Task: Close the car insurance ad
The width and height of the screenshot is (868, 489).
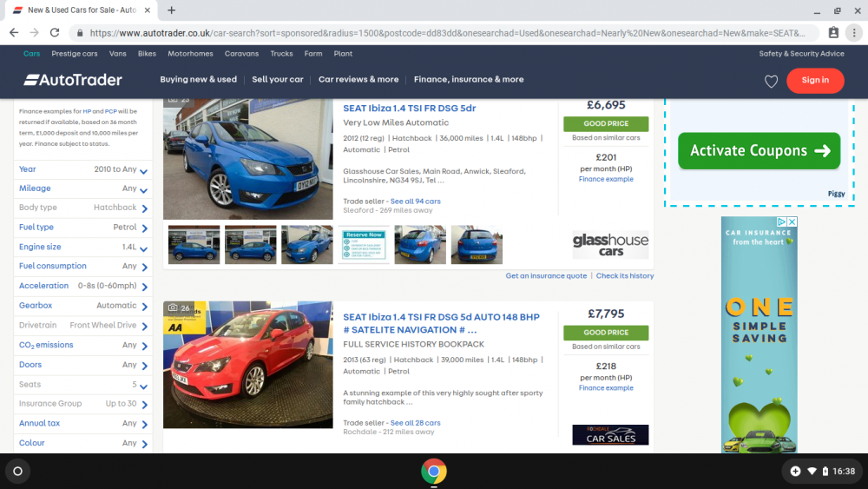Action: [x=792, y=221]
